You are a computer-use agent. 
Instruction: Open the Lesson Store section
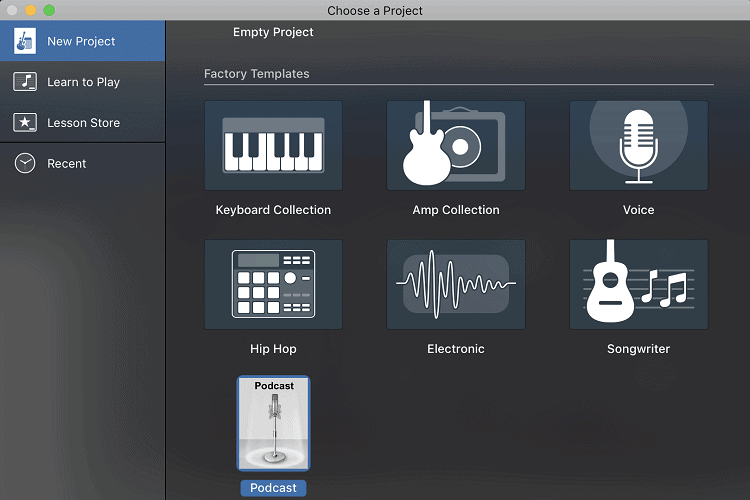82,122
